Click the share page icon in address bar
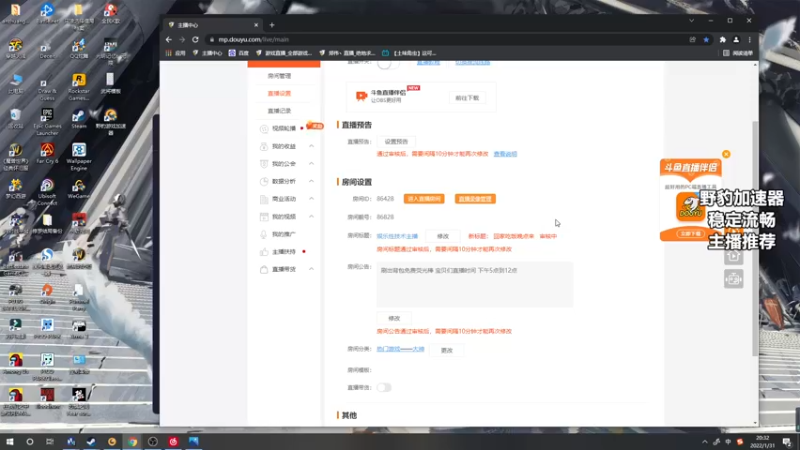Screen dimensions: 800x450 coord(692,40)
